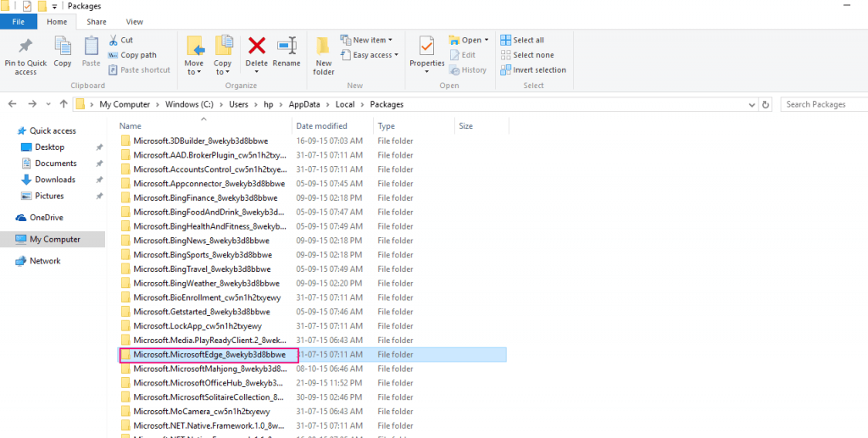Open Properties using the checkmark icon
This screenshot has height=438, width=868.
click(x=427, y=46)
